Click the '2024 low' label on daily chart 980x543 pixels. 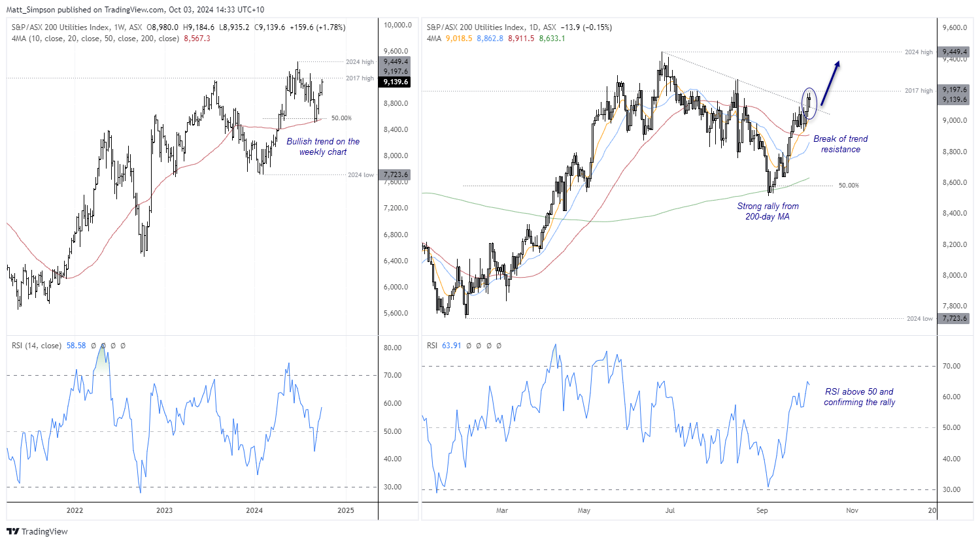[920, 319]
